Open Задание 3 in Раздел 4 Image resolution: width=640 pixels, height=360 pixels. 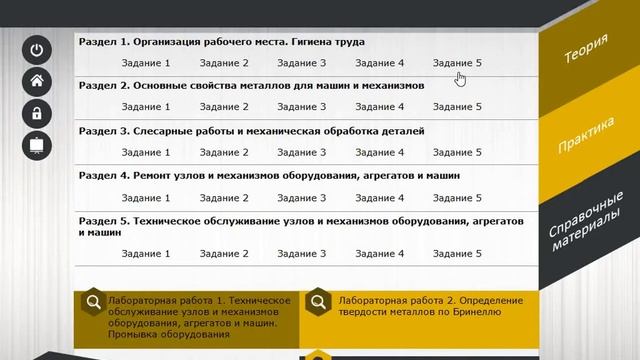point(302,198)
